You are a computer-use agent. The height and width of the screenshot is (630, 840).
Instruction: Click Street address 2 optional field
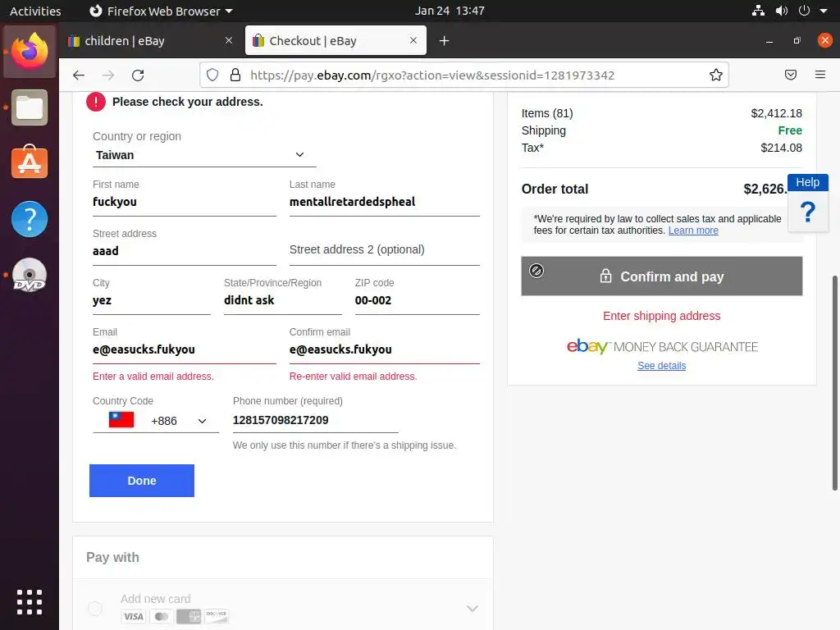[x=385, y=250]
